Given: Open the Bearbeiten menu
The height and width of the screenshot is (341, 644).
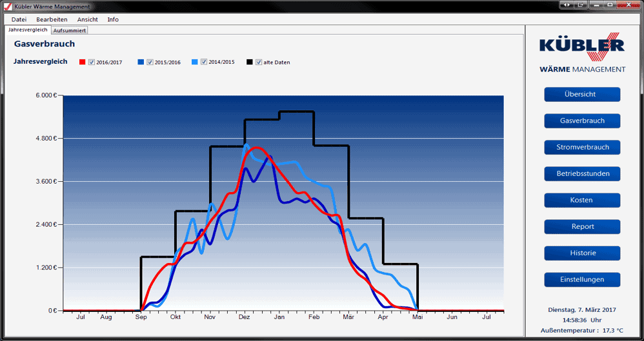Looking at the screenshot, I should coord(52,19).
